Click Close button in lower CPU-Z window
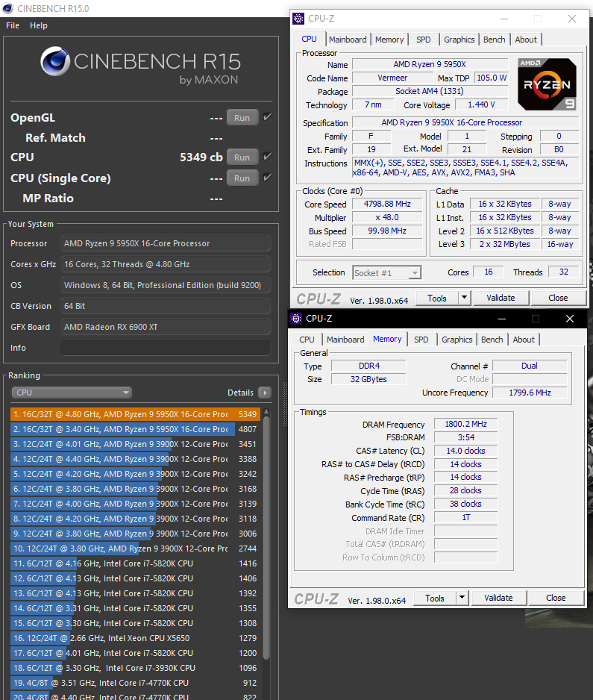 [556, 598]
